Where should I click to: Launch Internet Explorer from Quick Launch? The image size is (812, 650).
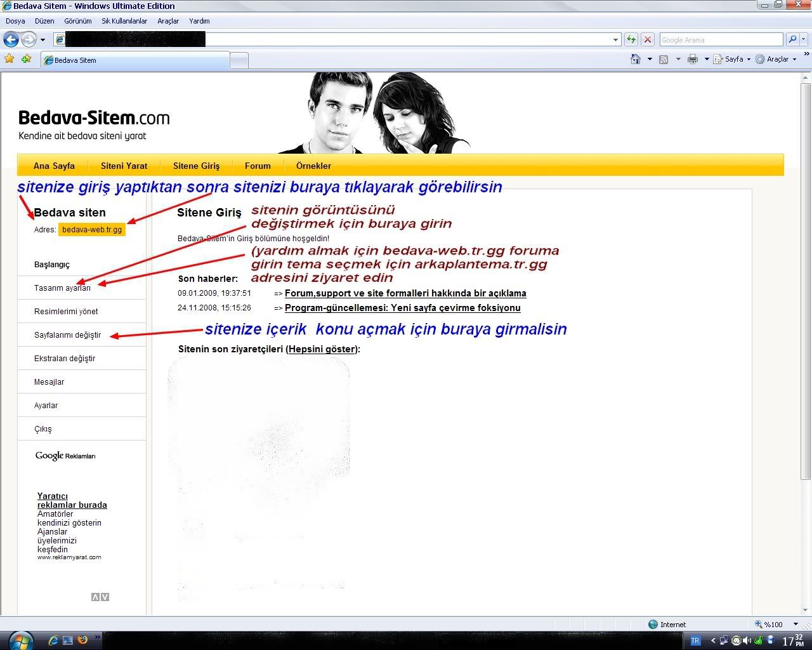[53, 640]
